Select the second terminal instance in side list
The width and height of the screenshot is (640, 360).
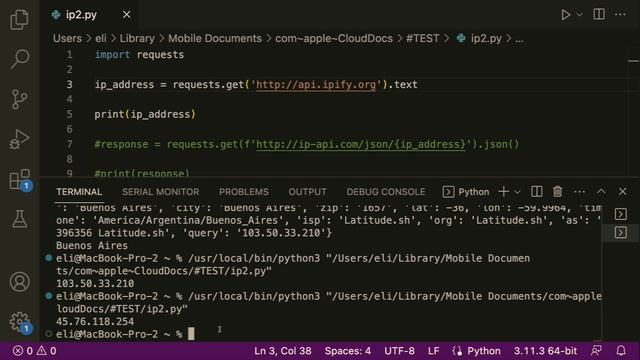pyautogui.click(x=621, y=233)
